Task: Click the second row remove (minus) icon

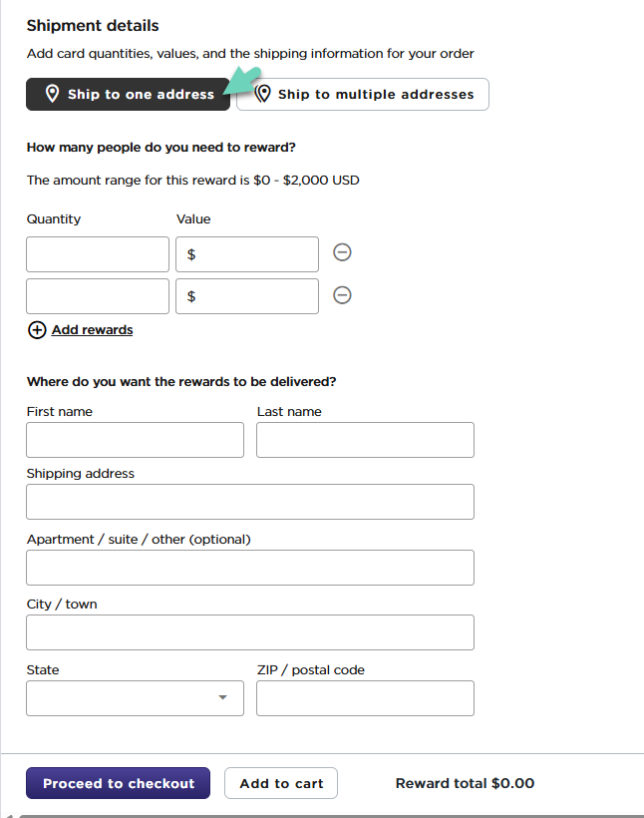Action: click(342, 295)
